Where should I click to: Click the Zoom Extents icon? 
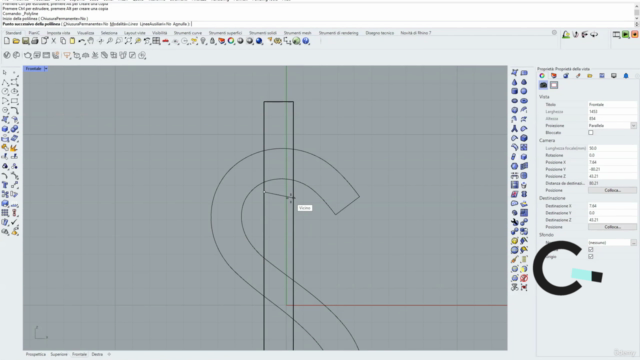click(128, 41)
